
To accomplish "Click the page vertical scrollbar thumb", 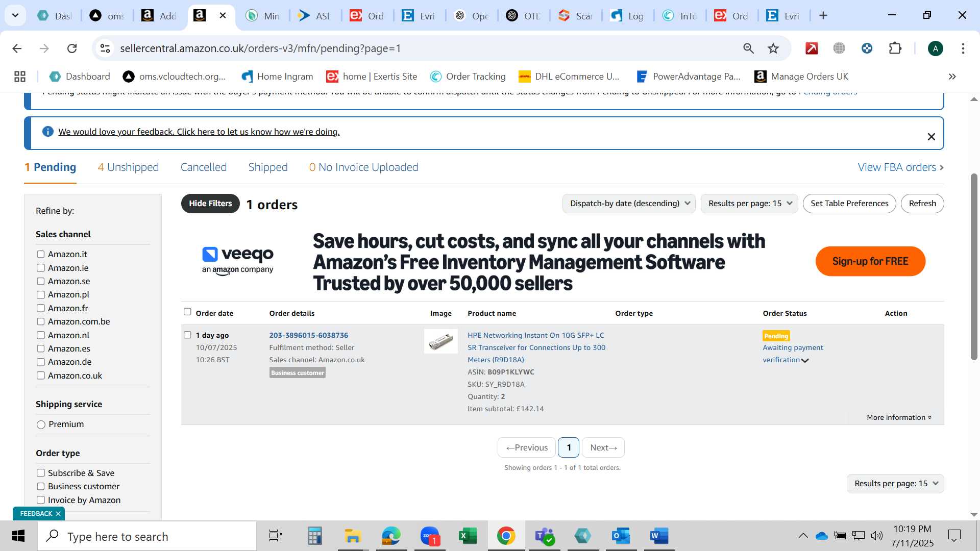I will (x=974, y=267).
